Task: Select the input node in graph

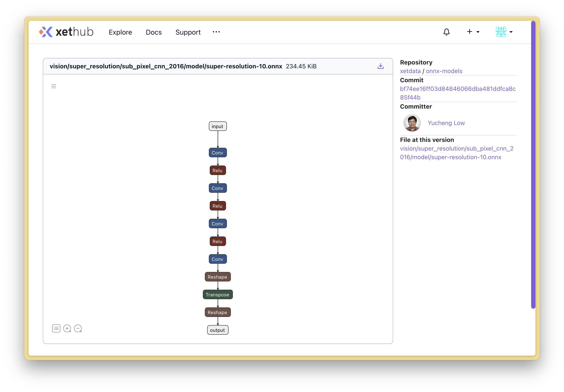Action: point(218,126)
